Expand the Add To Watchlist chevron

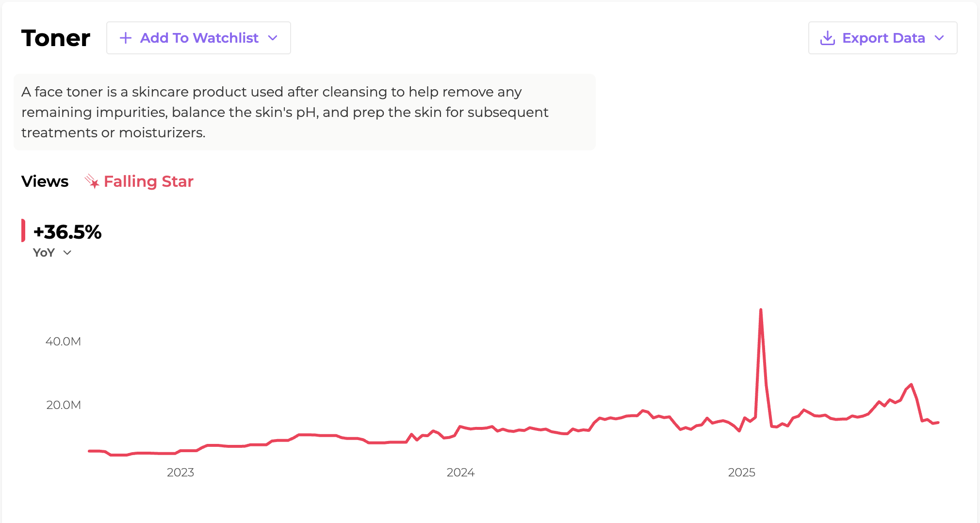pos(273,38)
